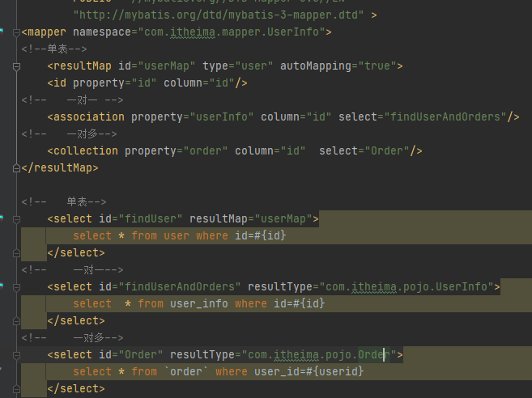Click the `order` table name in SQL

186,371
